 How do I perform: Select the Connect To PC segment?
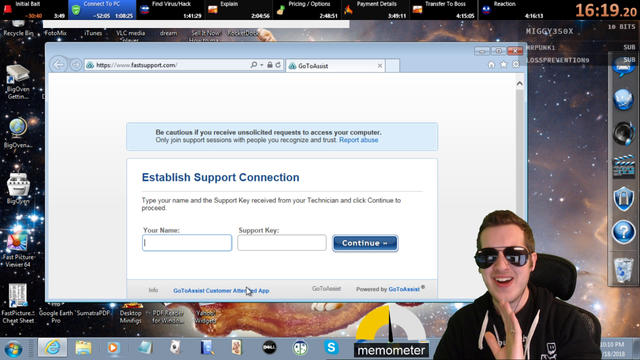(102, 10)
